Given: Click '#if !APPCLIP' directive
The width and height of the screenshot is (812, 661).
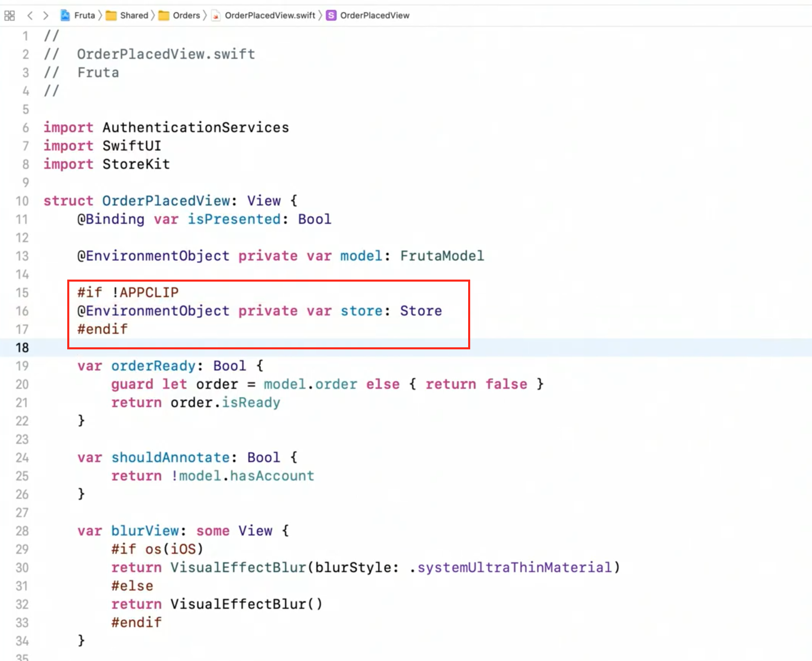Looking at the screenshot, I should point(128,292).
